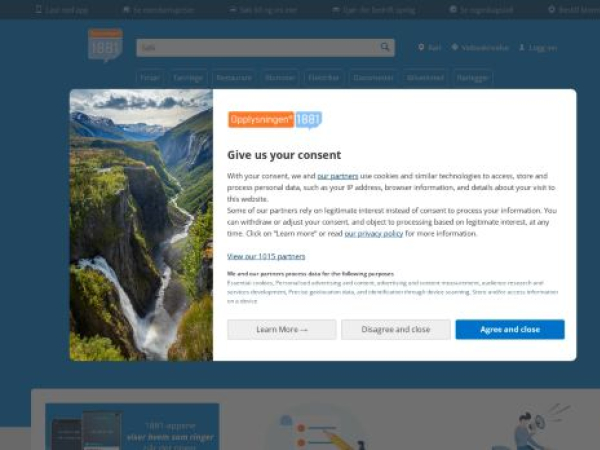View our 1015 partners link
Image resolution: width=600 pixels, height=450 pixels.
point(266,256)
